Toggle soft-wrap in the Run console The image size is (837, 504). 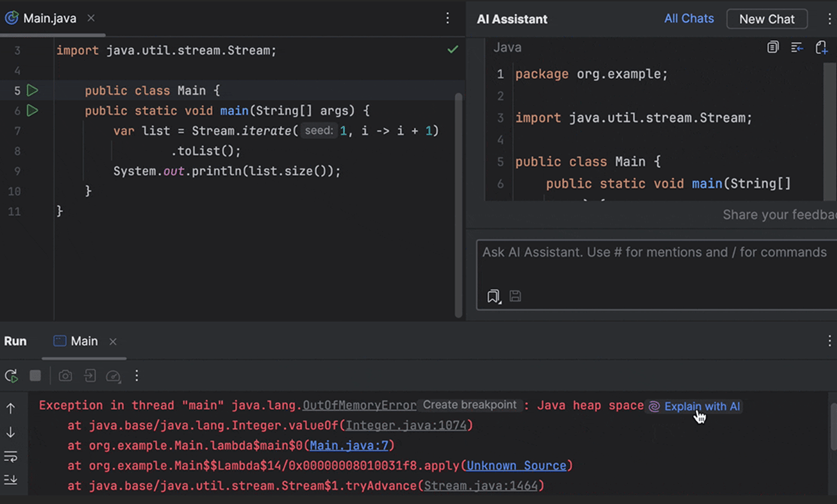[11, 456]
